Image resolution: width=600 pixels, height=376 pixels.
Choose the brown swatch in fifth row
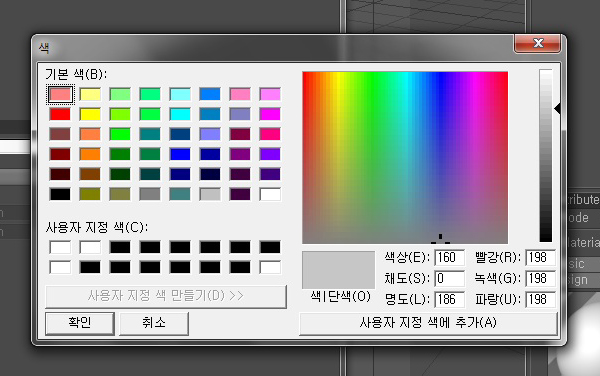(x=90, y=174)
